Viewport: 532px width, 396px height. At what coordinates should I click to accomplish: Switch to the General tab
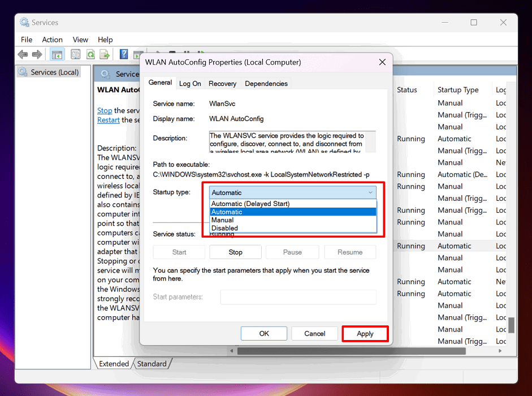(160, 83)
